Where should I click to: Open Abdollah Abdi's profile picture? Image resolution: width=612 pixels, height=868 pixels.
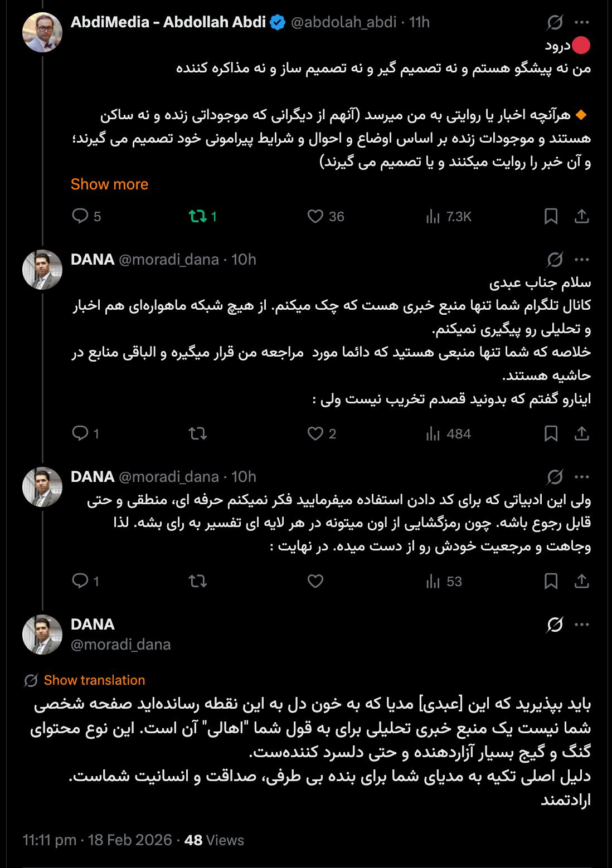pos(42,32)
